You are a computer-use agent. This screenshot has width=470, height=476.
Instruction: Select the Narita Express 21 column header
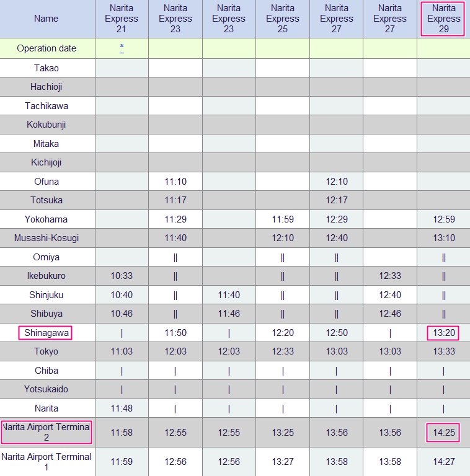point(122,19)
